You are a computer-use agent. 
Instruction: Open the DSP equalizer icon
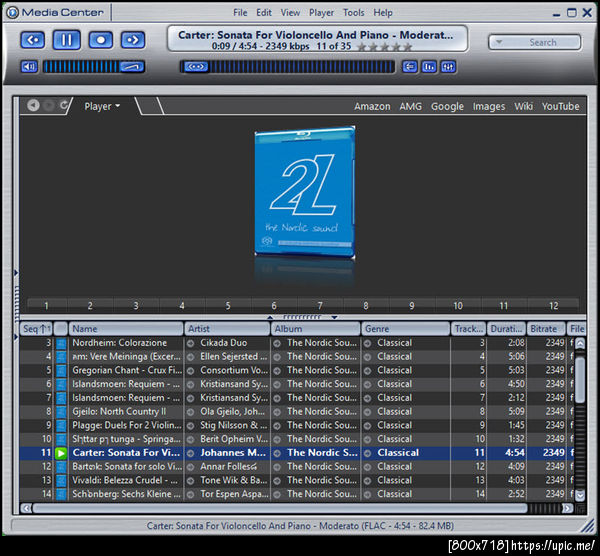click(x=448, y=67)
